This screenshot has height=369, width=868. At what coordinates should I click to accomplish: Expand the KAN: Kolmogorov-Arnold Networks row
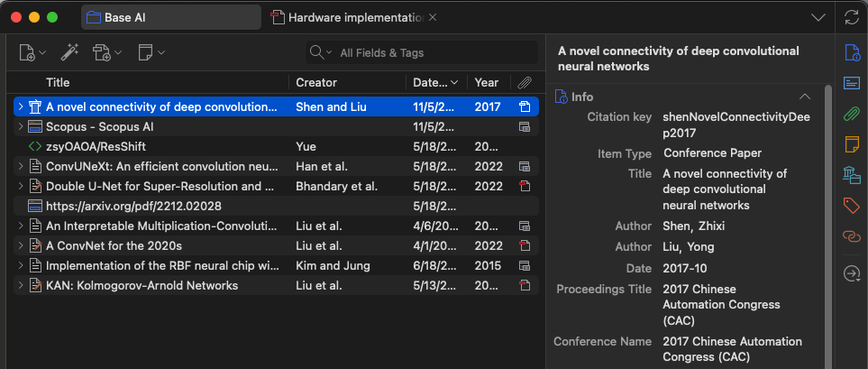point(21,285)
